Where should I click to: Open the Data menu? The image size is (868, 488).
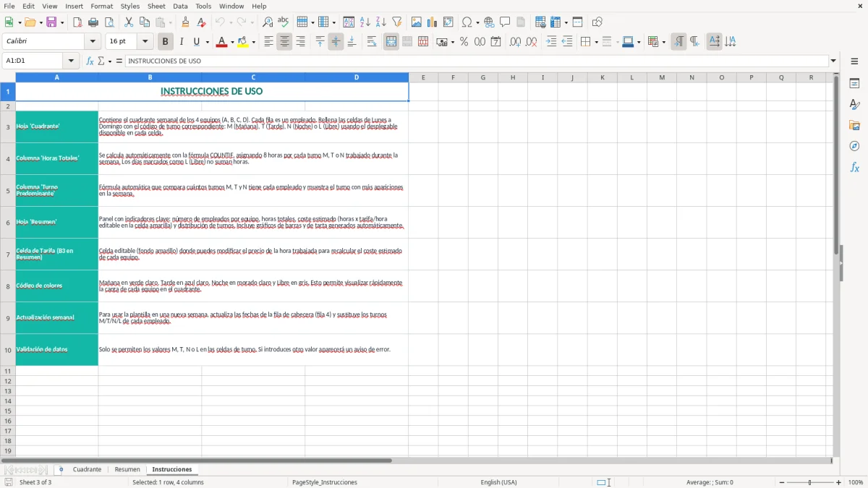pos(180,6)
